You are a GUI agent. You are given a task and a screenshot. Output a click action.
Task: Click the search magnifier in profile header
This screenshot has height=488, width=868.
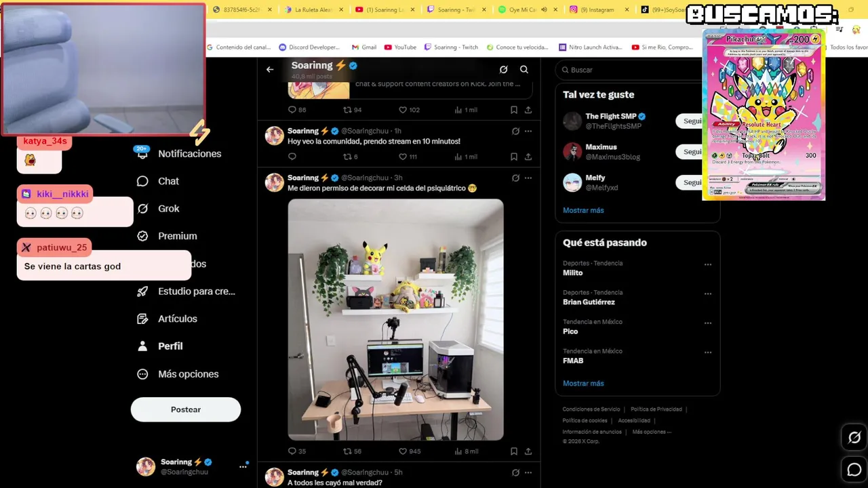coord(524,69)
